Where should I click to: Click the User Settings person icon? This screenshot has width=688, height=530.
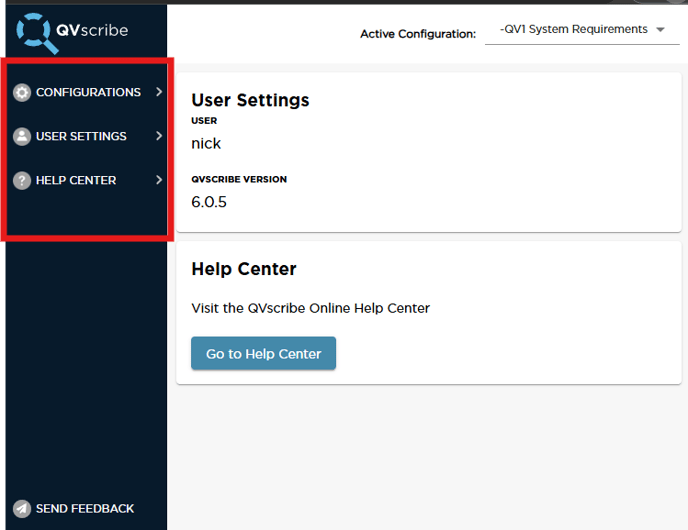coord(22,136)
